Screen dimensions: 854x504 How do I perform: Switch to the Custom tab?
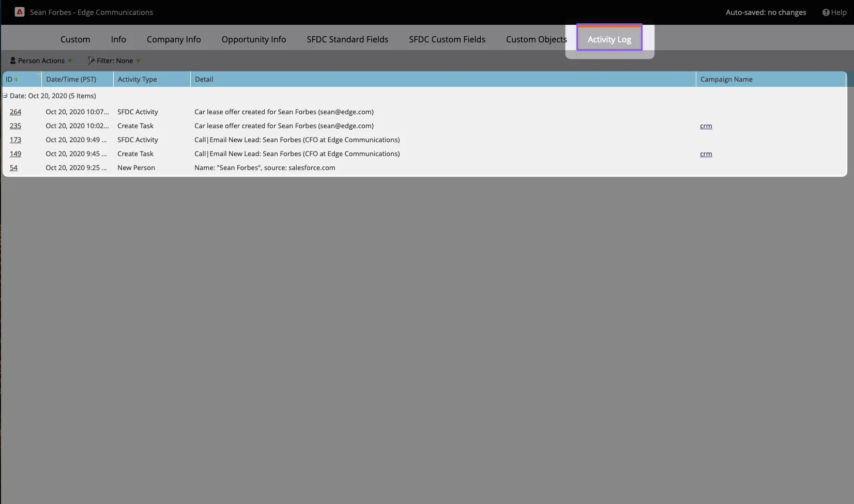tap(75, 39)
